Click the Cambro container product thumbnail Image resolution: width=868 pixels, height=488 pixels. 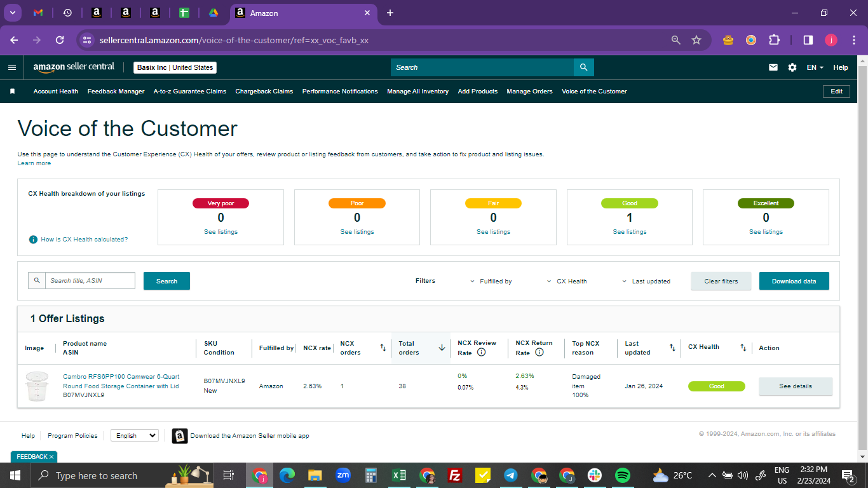(x=36, y=386)
